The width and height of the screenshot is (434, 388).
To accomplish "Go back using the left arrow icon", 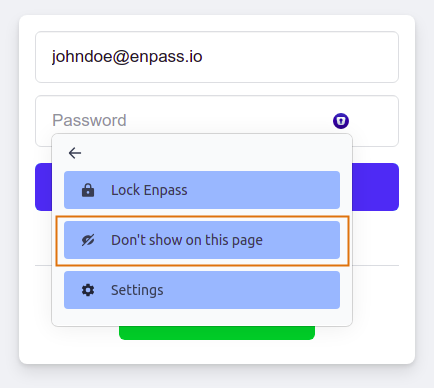I will 75,153.
